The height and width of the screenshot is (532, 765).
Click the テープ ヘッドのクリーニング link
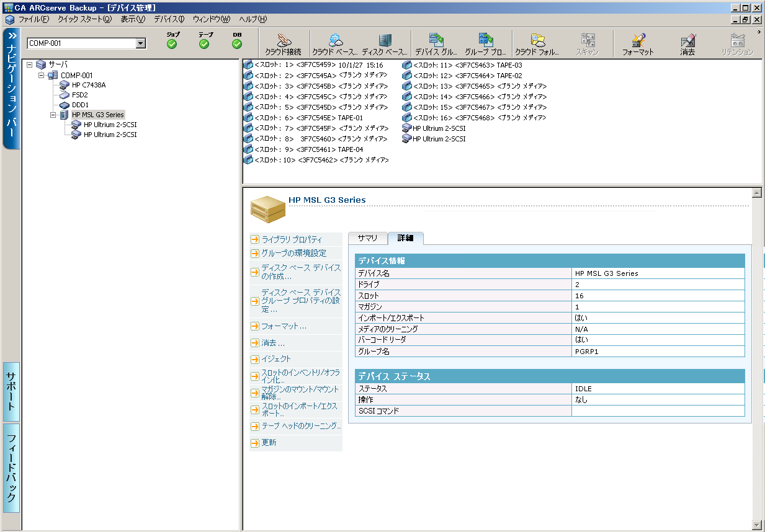(x=301, y=426)
